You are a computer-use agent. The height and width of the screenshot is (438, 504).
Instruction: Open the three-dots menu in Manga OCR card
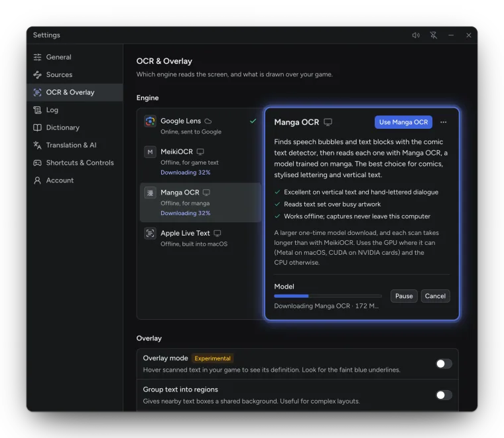[x=443, y=122]
